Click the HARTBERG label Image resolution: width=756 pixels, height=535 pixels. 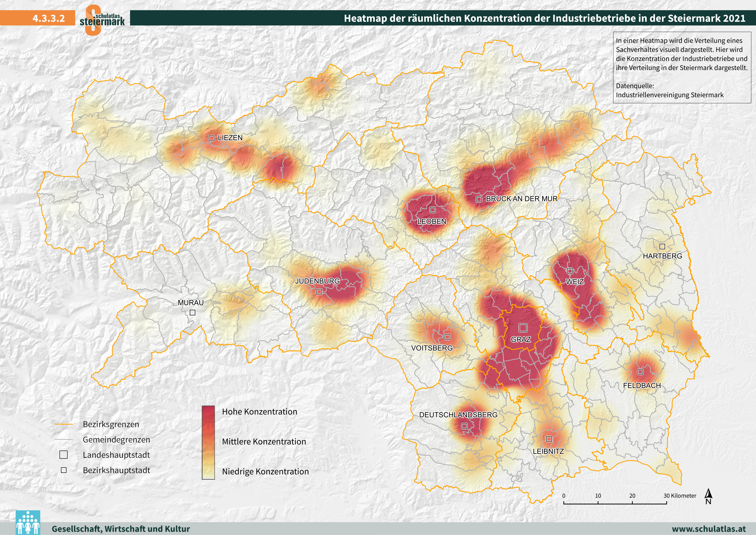pos(662,256)
